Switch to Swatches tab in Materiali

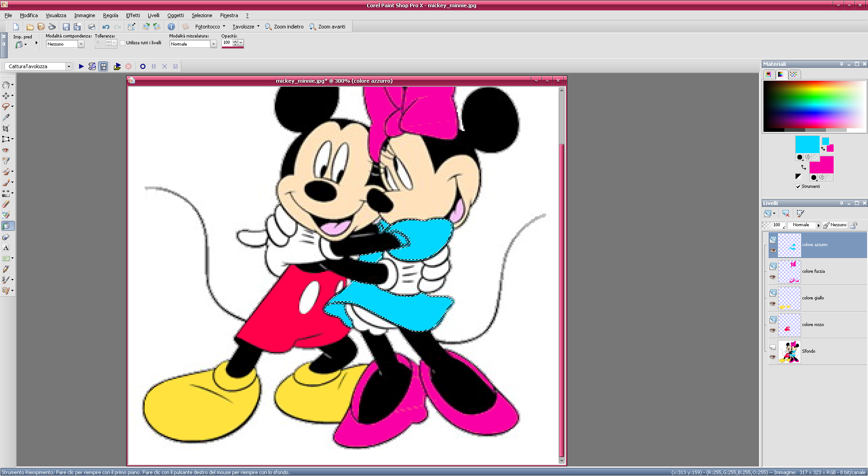tap(793, 74)
